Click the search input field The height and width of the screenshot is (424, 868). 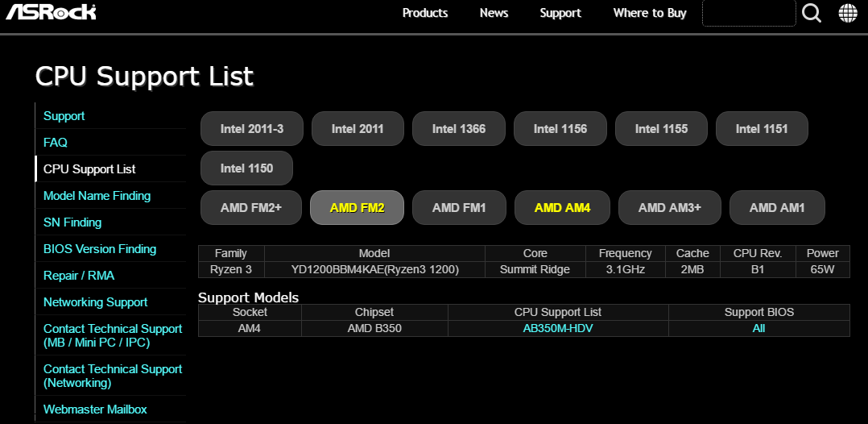pyautogui.click(x=749, y=13)
